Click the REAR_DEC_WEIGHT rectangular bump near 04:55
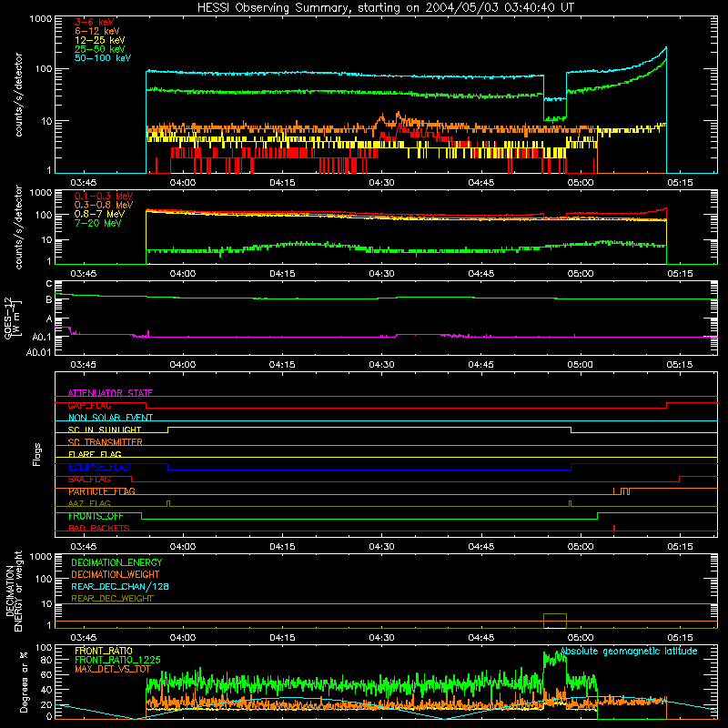The image size is (728, 728). point(555,621)
